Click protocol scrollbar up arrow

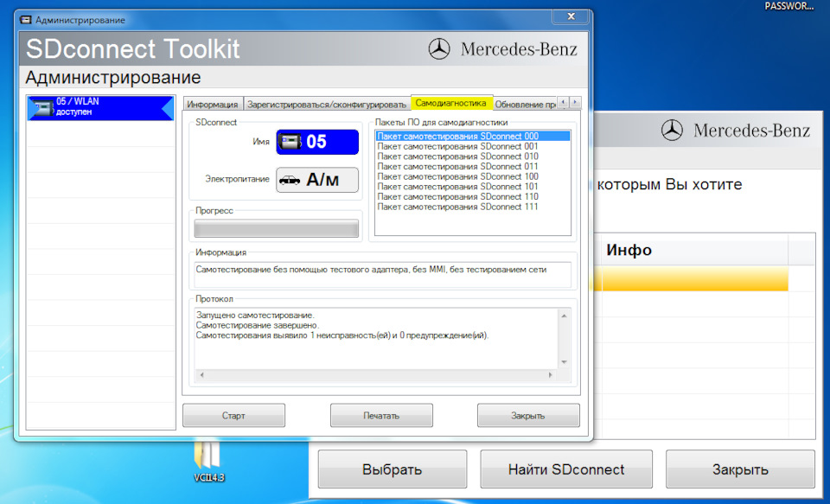point(564,316)
